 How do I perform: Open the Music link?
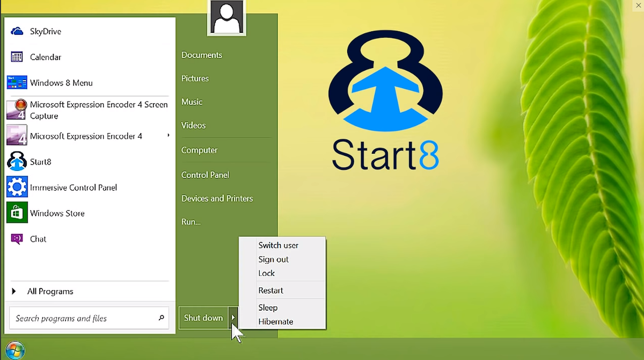[192, 102]
